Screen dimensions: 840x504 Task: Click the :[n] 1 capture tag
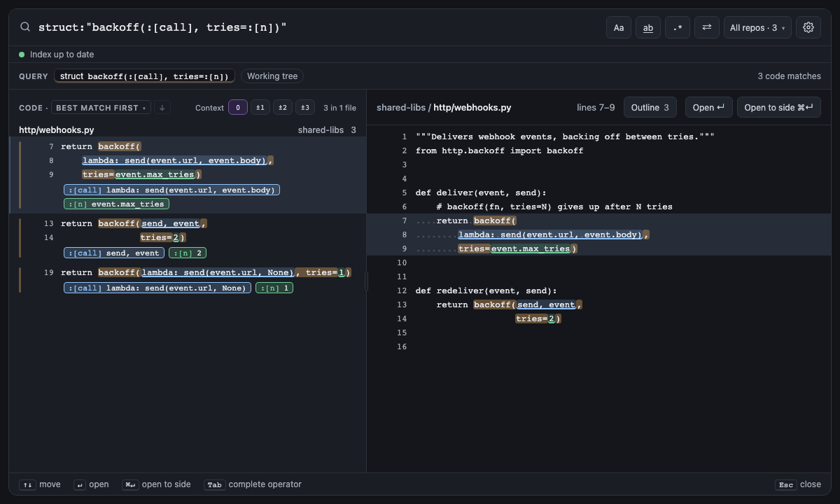point(274,288)
